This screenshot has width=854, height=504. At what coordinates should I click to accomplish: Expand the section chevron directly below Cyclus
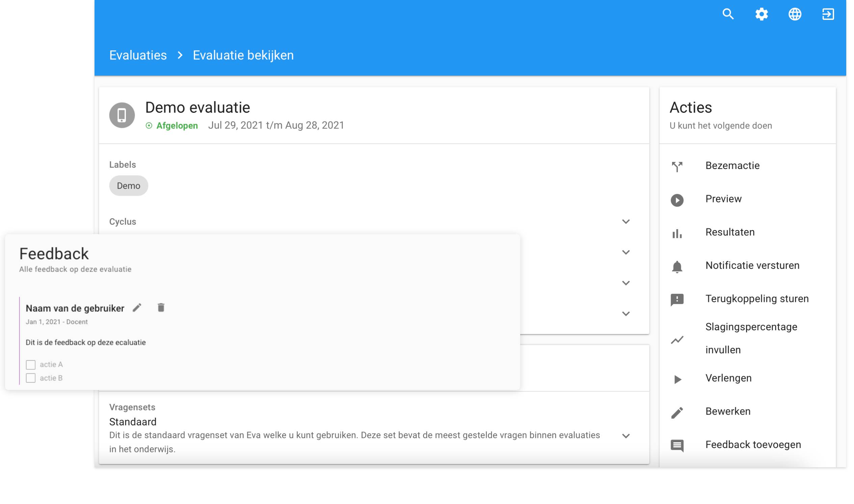(x=625, y=252)
